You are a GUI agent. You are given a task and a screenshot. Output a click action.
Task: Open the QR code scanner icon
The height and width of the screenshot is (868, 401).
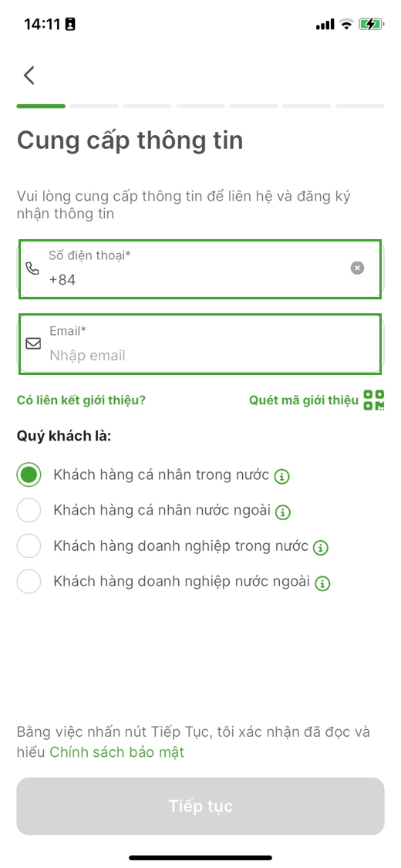374,400
